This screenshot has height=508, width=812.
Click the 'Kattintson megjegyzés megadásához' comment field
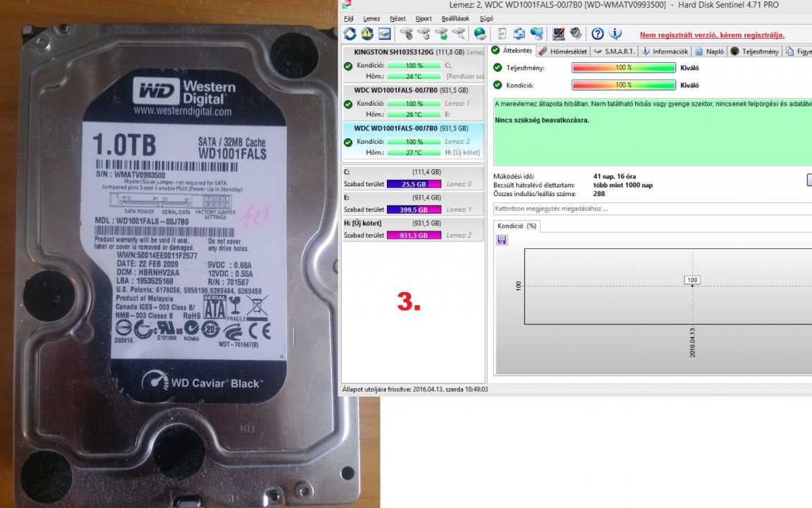(653, 209)
